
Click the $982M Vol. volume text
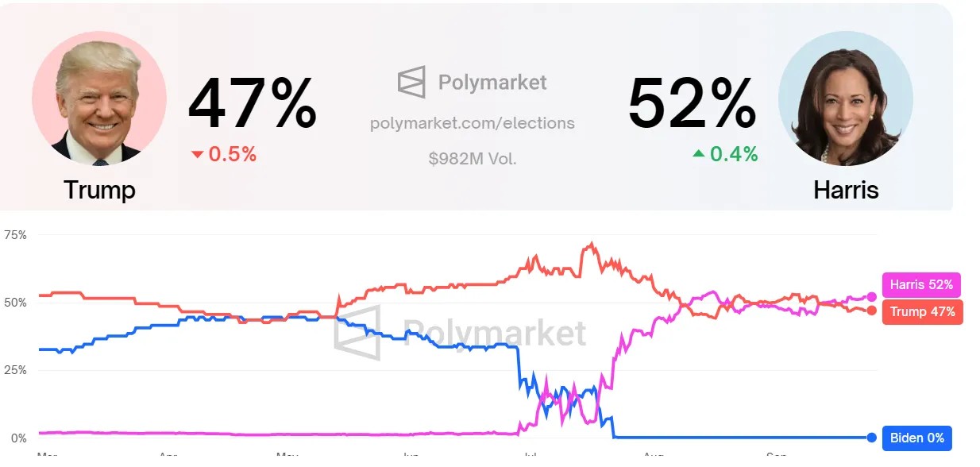tap(473, 158)
